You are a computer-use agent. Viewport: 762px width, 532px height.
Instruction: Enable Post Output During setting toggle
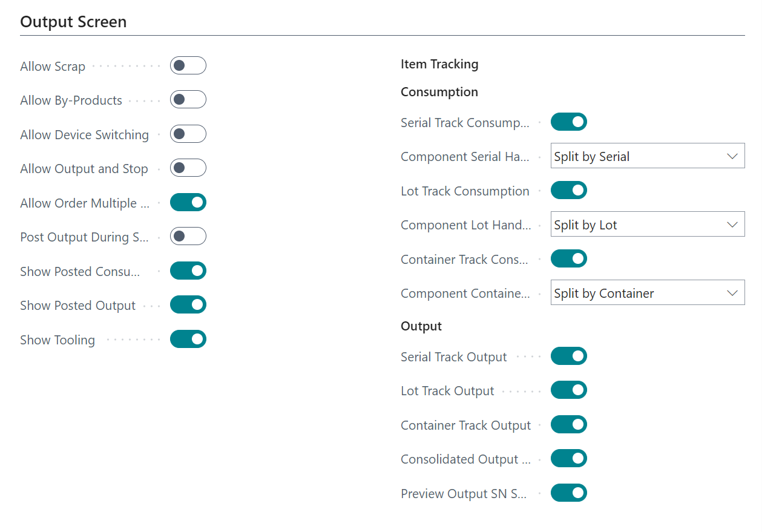pyautogui.click(x=188, y=237)
